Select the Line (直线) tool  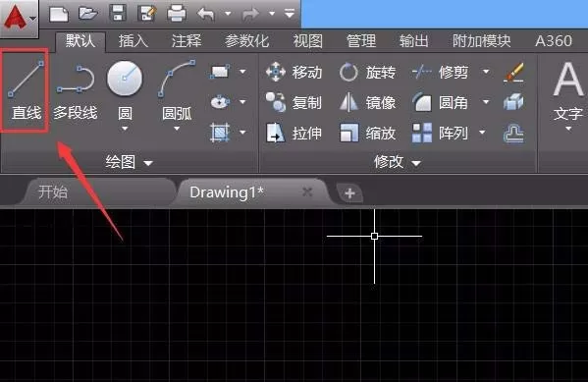(x=26, y=90)
